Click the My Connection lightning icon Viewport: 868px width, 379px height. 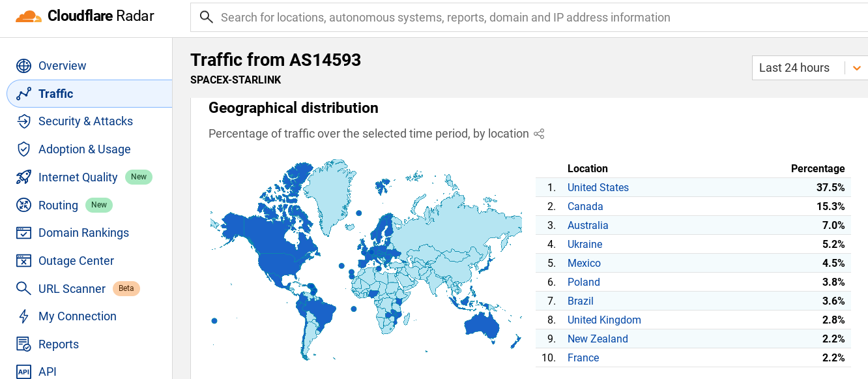[x=23, y=316]
